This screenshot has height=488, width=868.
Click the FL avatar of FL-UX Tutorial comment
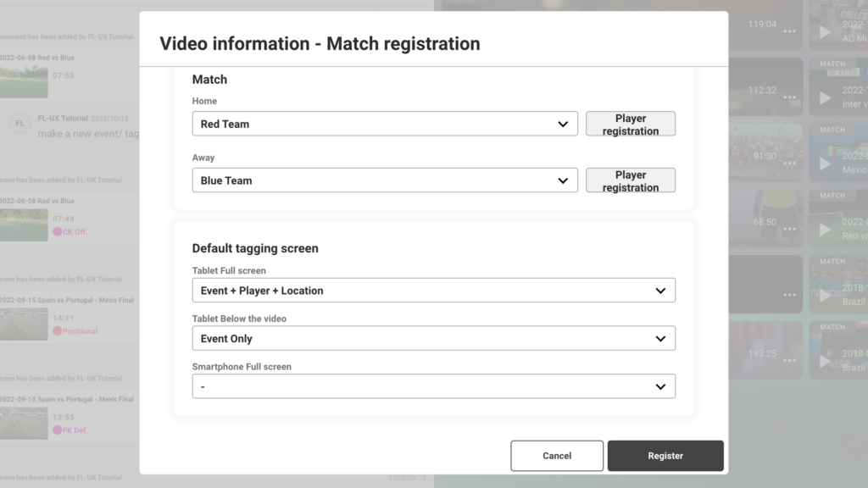[x=20, y=124]
